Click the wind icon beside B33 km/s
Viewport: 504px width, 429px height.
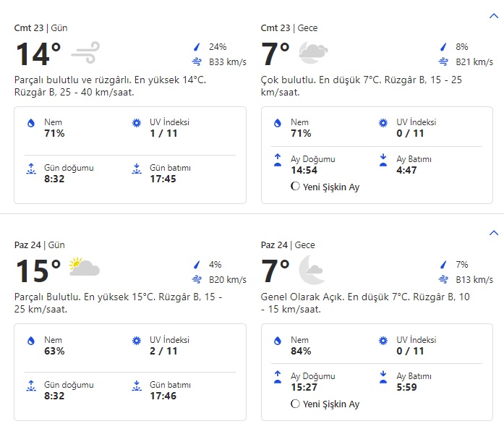point(197,62)
